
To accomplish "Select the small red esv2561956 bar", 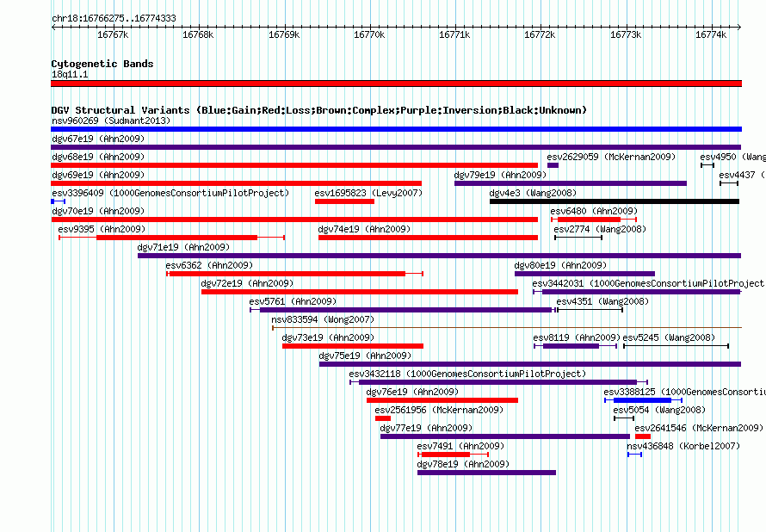I will pos(383,418).
